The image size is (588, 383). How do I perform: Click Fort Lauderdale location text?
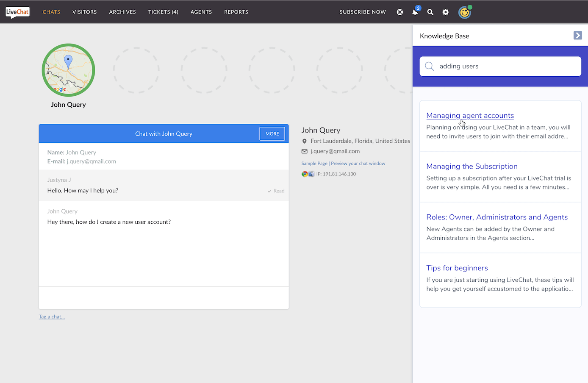tap(360, 141)
